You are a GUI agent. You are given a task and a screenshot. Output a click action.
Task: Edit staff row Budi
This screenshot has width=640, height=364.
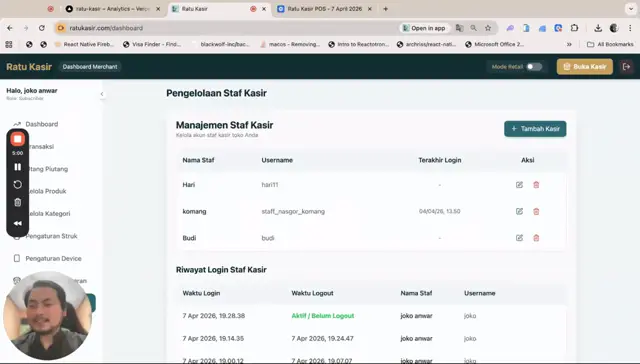(519, 238)
